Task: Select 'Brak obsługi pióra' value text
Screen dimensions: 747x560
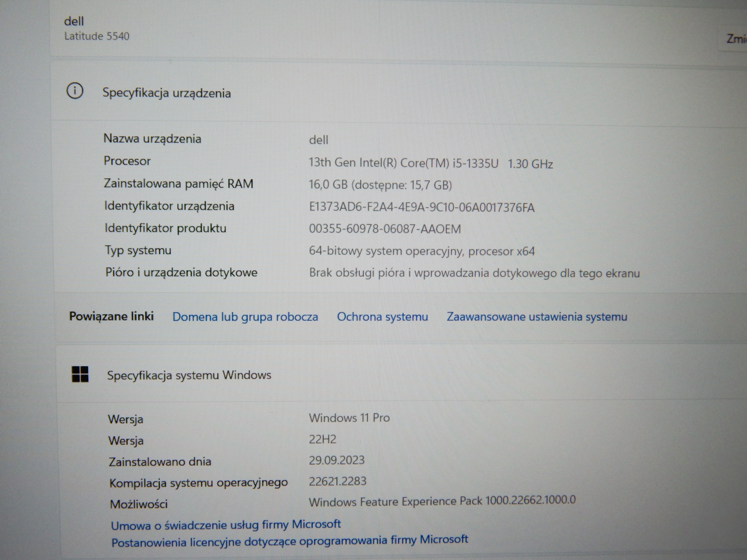Action: click(x=474, y=273)
